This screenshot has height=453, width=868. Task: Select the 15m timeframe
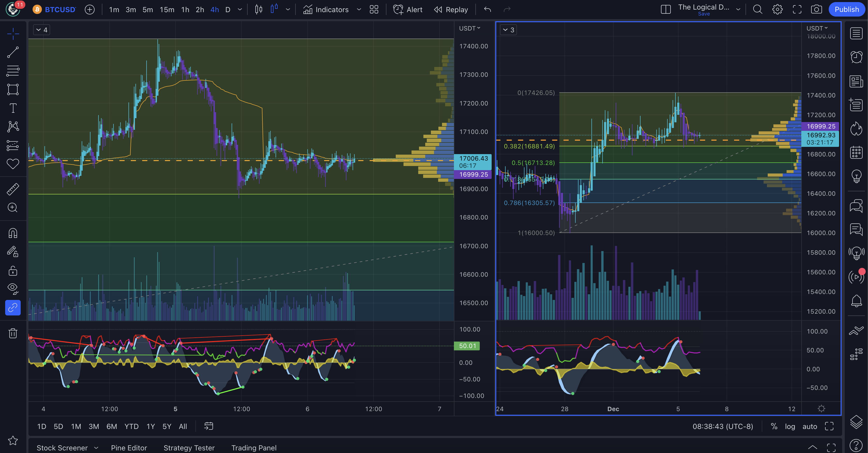coord(167,9)
